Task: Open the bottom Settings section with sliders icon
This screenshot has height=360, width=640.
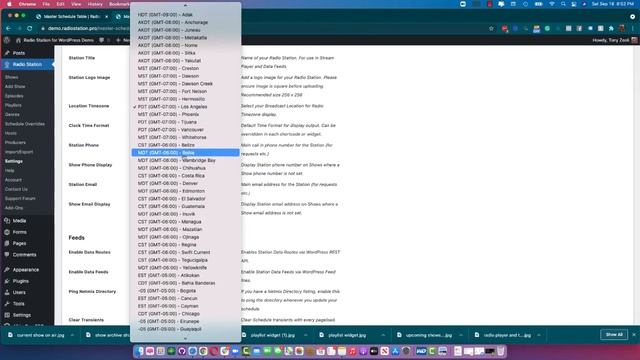Action: coord(21,315)
